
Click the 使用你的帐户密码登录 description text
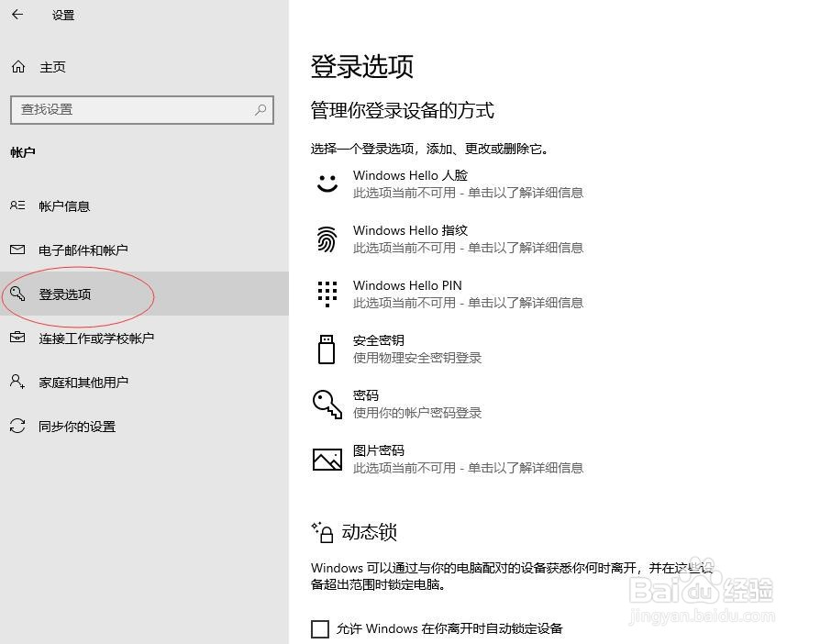(416, 413)
